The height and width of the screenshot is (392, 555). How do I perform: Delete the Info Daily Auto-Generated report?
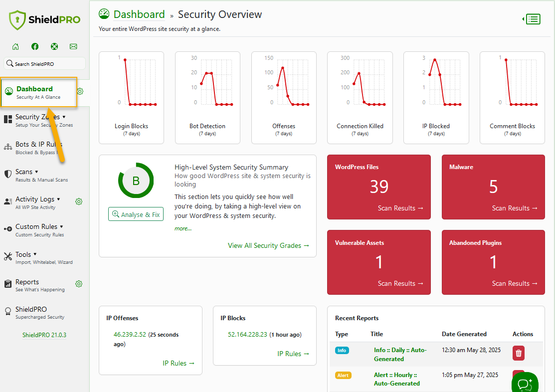click(519, 353)
